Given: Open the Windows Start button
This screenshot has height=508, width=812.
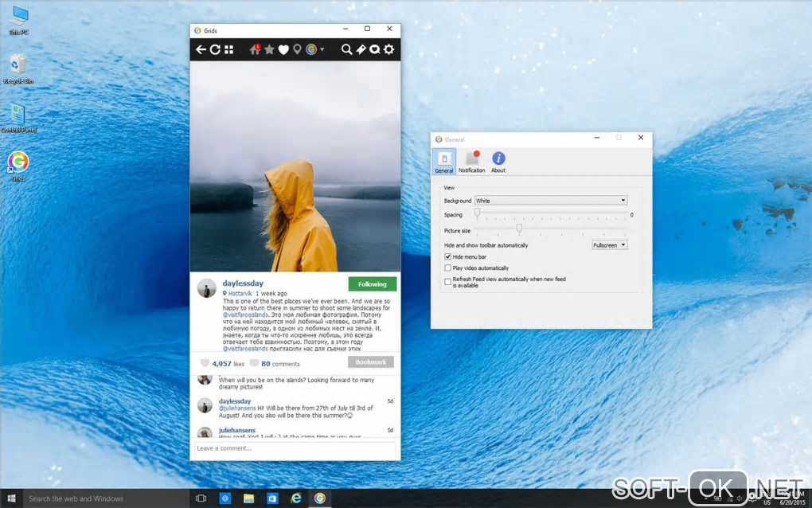Looking at the screenshot, I should pyautogui.click(x=11, y=498).
